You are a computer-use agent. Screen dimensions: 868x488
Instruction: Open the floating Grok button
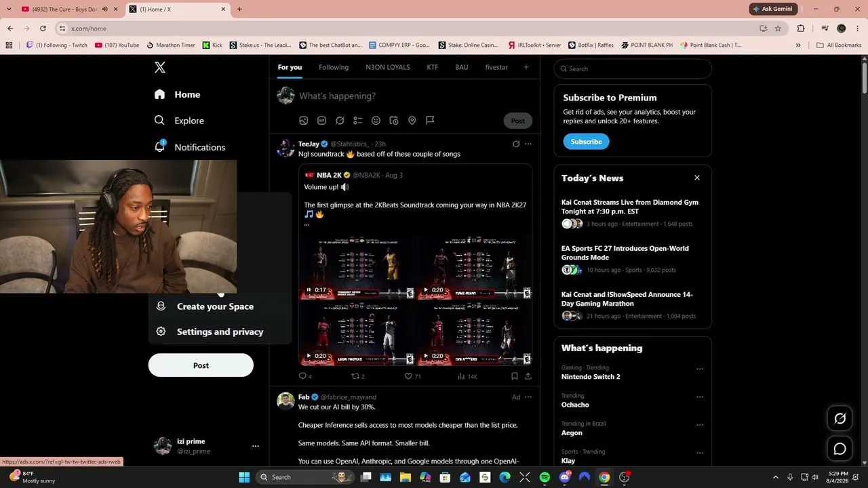click(840, 418)
